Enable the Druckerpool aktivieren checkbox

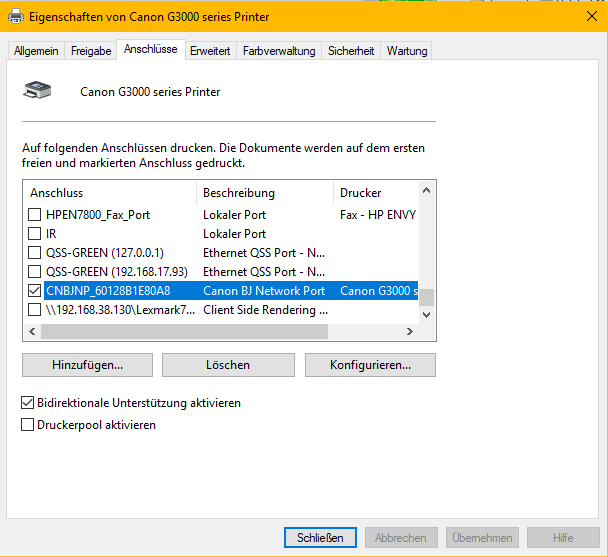[28, 425]
